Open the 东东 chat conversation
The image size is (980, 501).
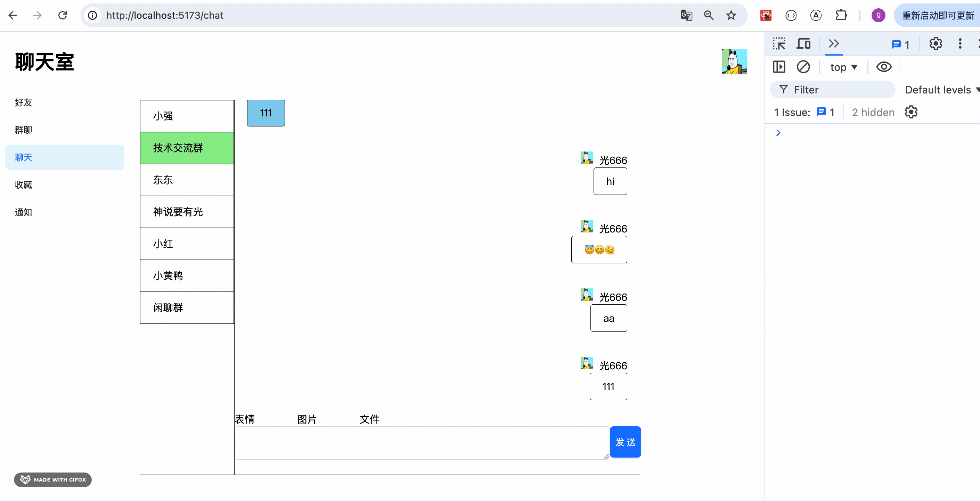186,180
